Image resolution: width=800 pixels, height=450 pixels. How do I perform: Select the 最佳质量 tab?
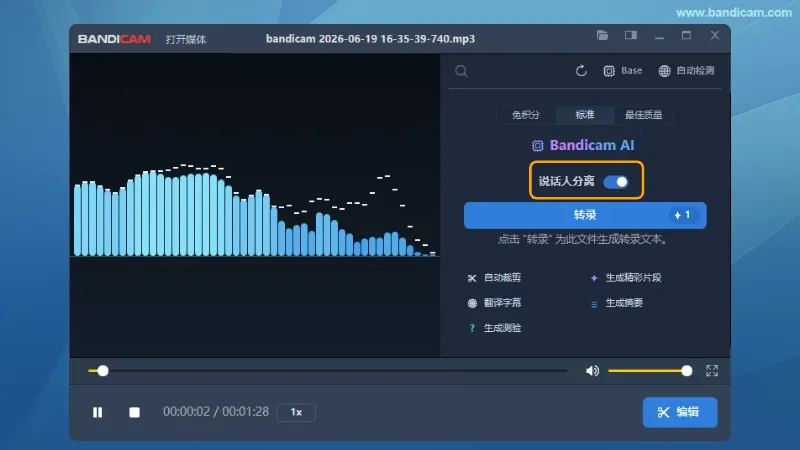(643, 115)
